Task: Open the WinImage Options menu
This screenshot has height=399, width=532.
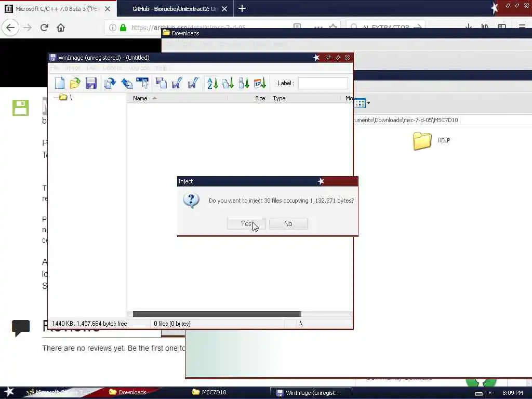Action: [112, 68]
